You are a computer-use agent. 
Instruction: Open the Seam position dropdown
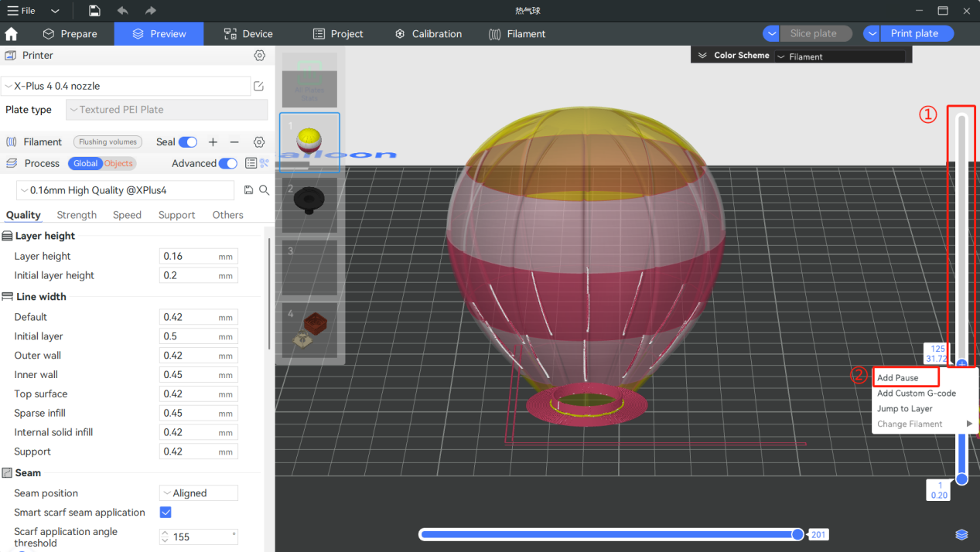pyautogui.click(x=199, y=493)
